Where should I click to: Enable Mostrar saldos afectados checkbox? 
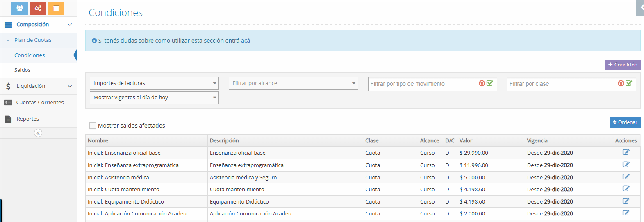point(93,126)
